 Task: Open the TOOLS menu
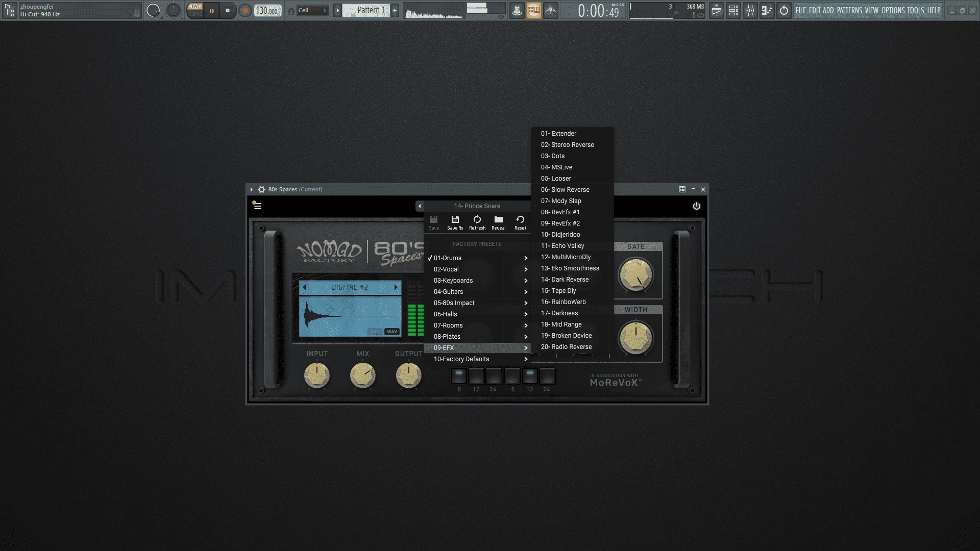click(x=916, y=10)
